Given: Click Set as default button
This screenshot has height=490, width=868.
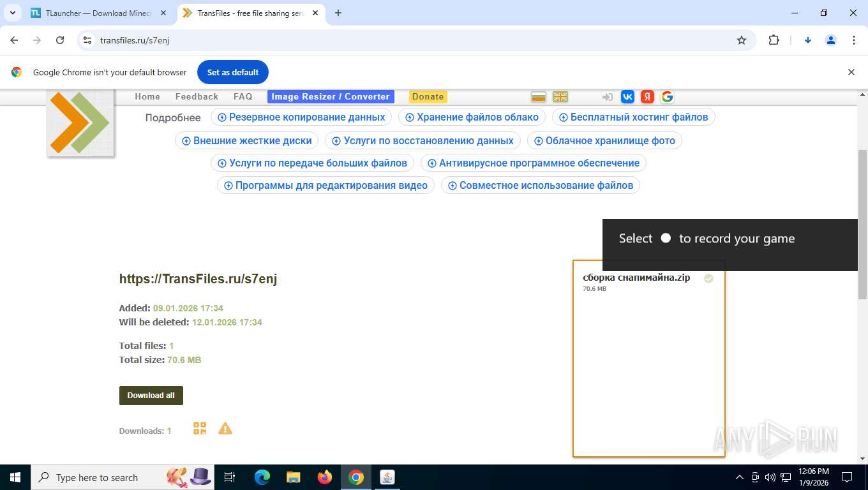Looking at the screenshot, I should 233,72.
